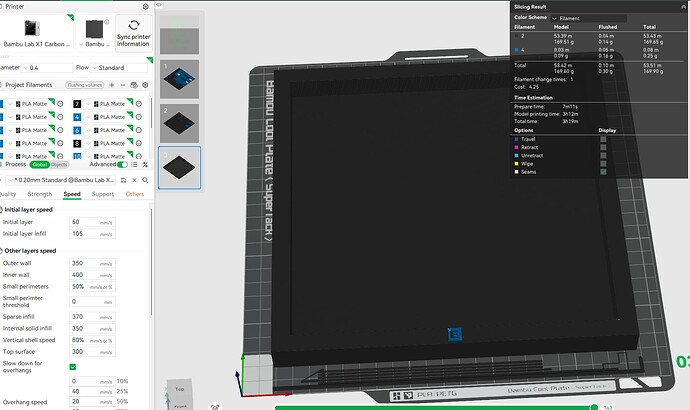Save the current process preset

click(123, 180)
